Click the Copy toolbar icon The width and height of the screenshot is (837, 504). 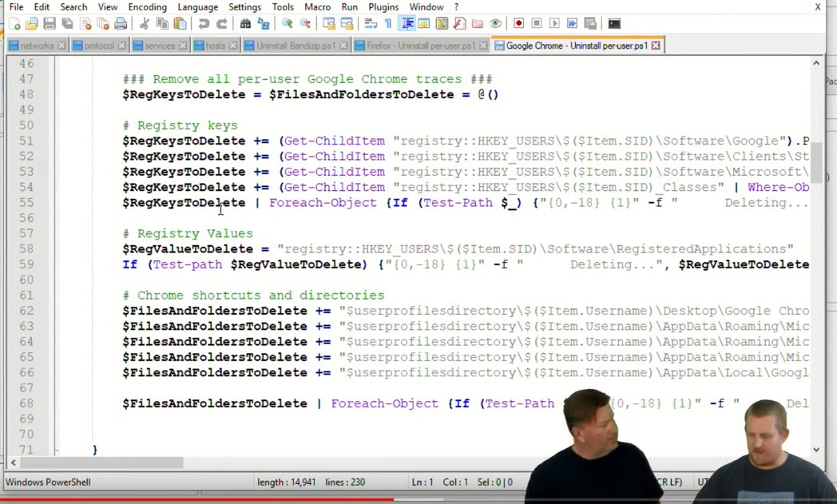coord(162,23)
